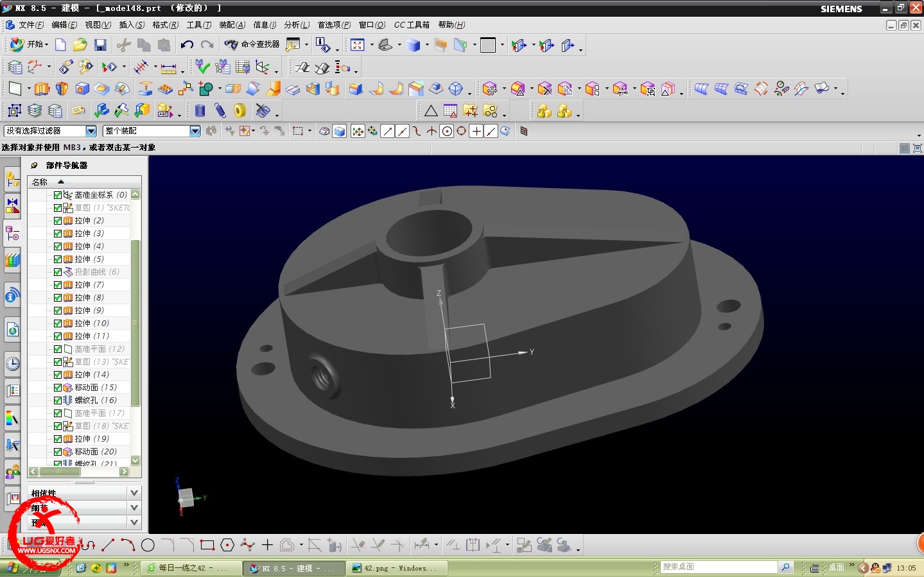Viewport: 924px width, 577px height.
Task: Click the Arc tool in bottom toolbar
Action: 128,546
